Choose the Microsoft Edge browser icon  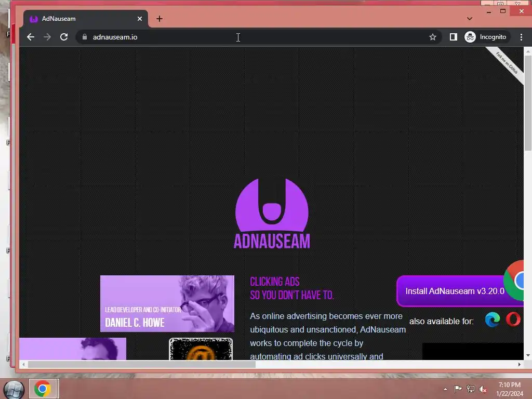493,320
